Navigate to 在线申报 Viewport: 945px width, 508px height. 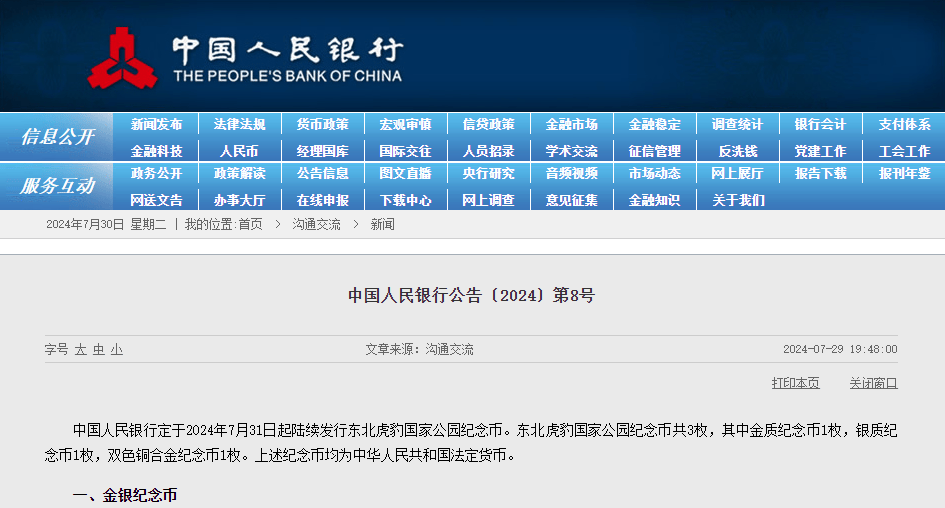pyautogui.click(x=322, y=200)
